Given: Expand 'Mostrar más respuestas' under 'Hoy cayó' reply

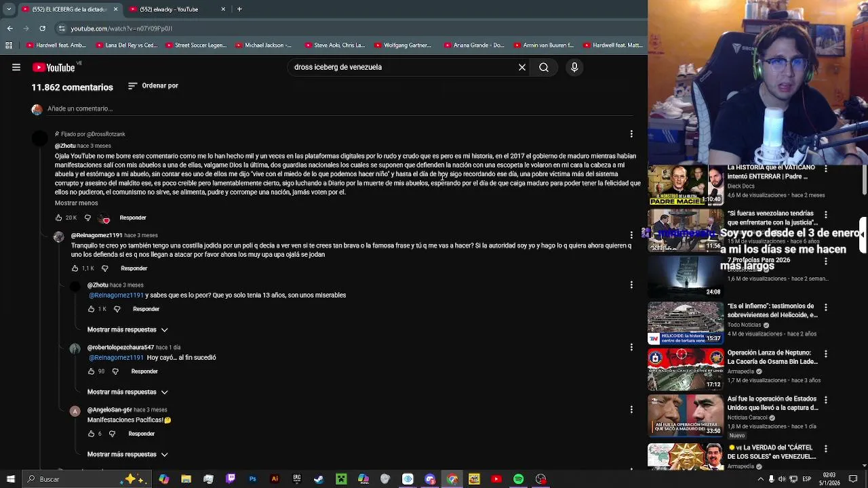Looking at the screenshot, I should click(x=127, y=392).
